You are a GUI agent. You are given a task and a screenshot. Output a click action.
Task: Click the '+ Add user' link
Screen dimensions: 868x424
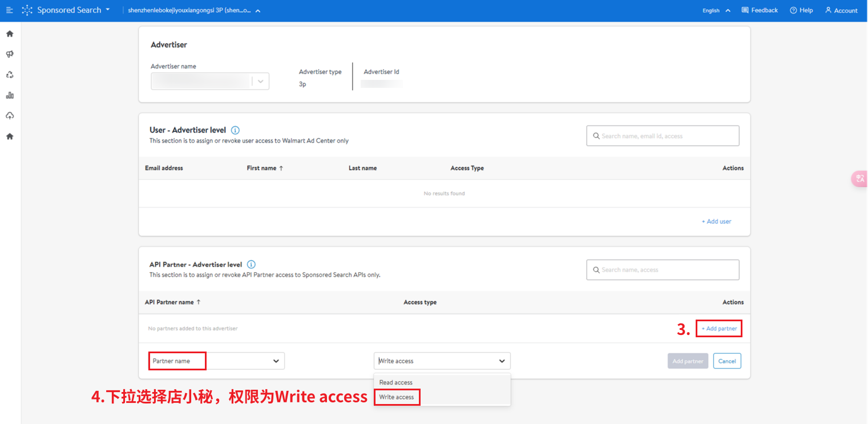(716, 221)
